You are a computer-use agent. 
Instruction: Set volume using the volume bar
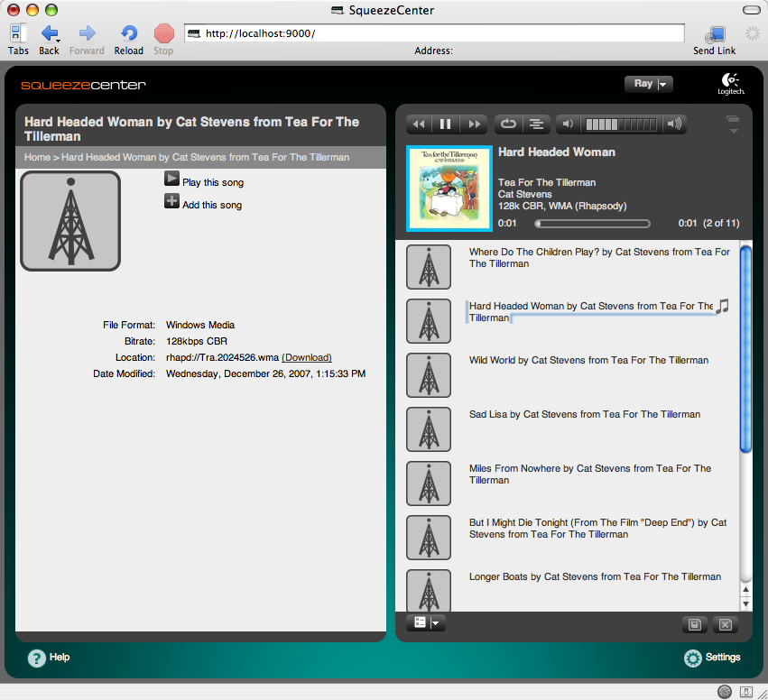tap(622, 124)
